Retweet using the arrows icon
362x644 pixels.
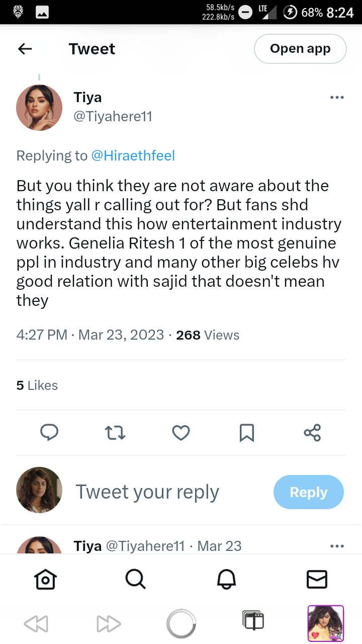[115, 433]
